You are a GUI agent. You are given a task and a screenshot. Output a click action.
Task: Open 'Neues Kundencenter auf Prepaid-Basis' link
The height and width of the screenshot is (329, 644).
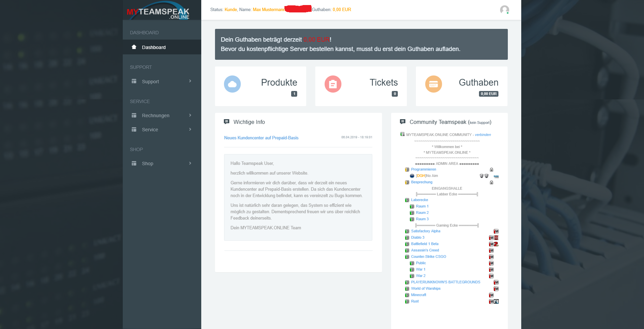[261, 138]
